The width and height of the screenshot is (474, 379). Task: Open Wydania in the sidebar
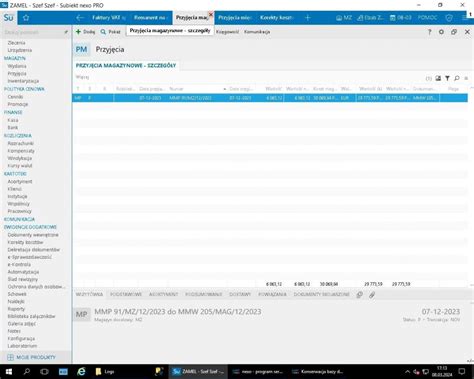(x=17, y=66)
